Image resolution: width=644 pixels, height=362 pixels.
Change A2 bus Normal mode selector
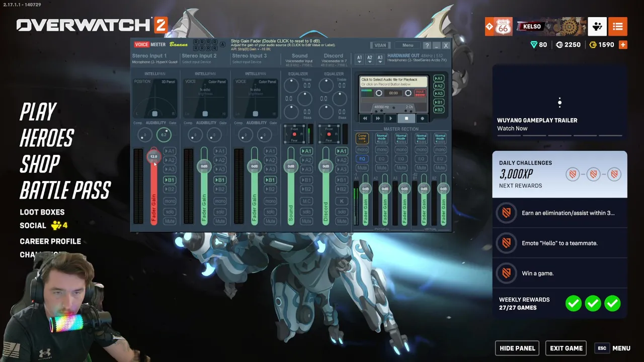[x=381, y=137]
